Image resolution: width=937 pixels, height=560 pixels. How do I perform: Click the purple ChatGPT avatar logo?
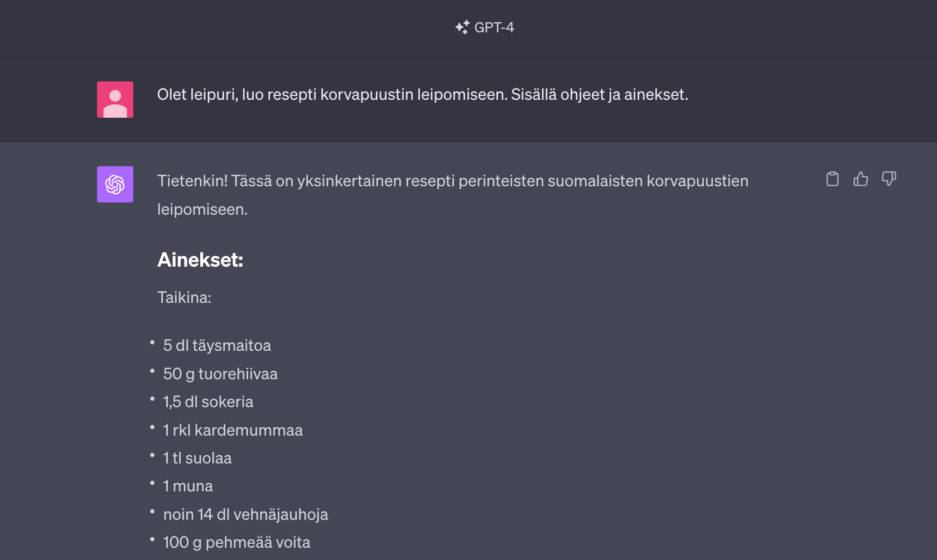coord(115,184)
